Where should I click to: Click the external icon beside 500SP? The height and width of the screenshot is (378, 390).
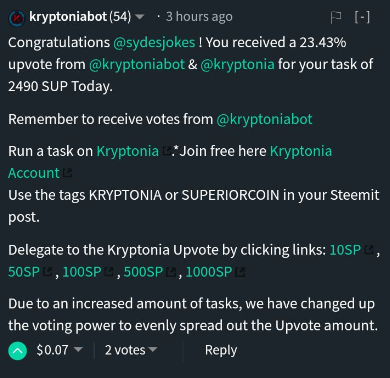click(x=171, y=272)
